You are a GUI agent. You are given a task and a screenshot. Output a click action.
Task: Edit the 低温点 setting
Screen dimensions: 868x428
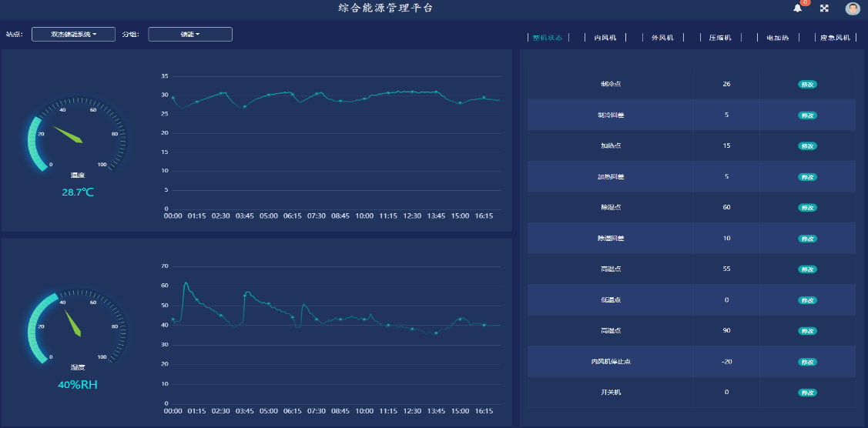tap(807, 300)
